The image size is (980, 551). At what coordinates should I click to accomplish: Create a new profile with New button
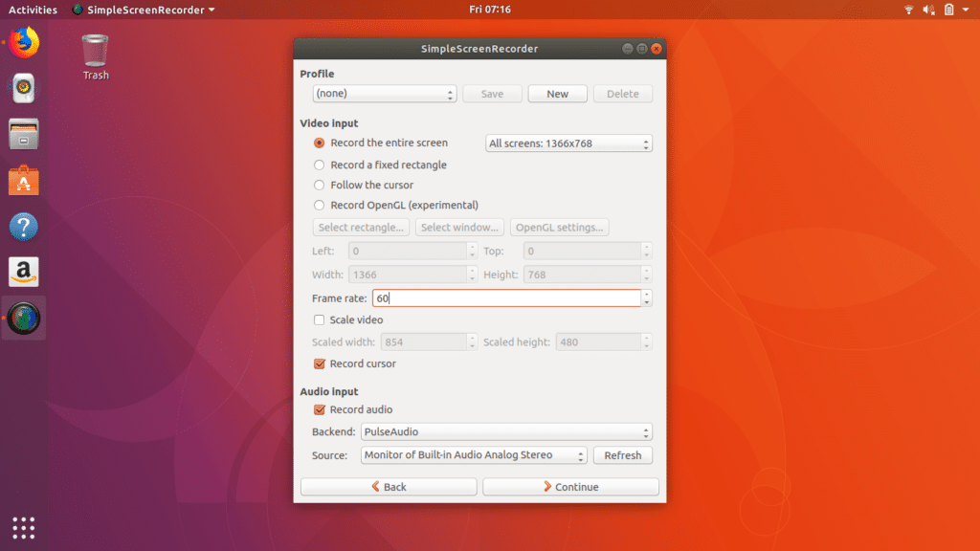coord(557,94)
